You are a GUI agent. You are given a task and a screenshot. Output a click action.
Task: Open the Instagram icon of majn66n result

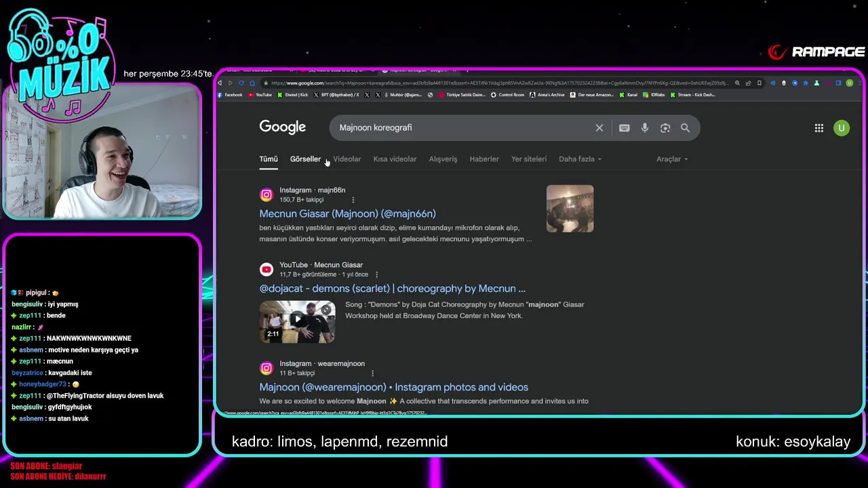267,195
